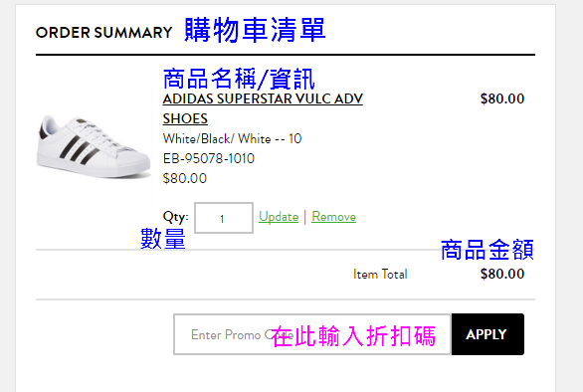This screenshot has width=583, height=392.
Task: Click the blue 購物車清單 annotation
Action: 255,30
